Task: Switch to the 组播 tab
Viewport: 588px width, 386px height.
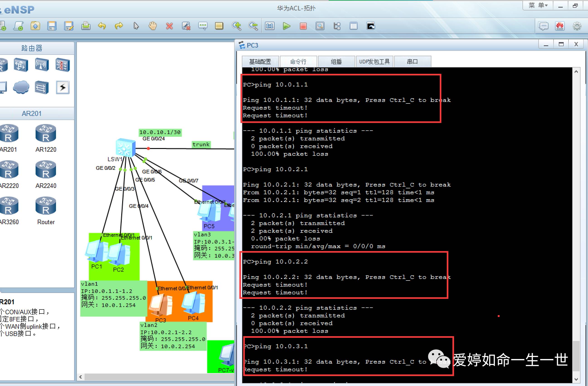Action: (336, 61)
